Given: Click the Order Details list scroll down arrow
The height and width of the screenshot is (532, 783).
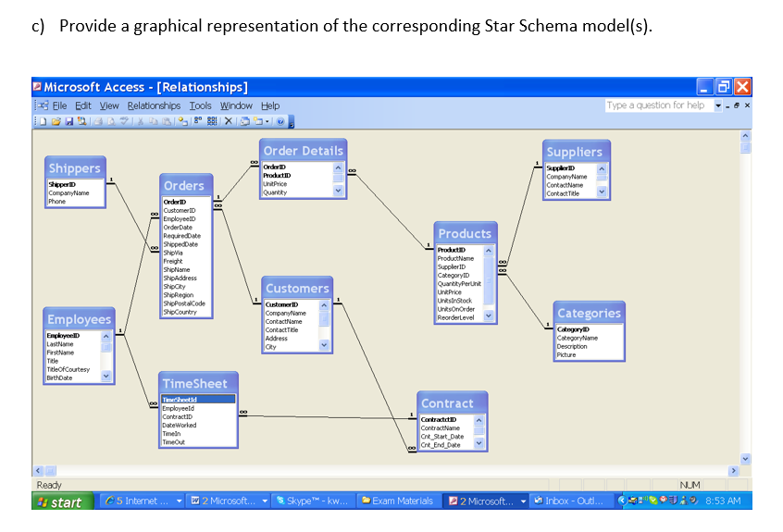Looking at the screenshot, I should (338, 191).
